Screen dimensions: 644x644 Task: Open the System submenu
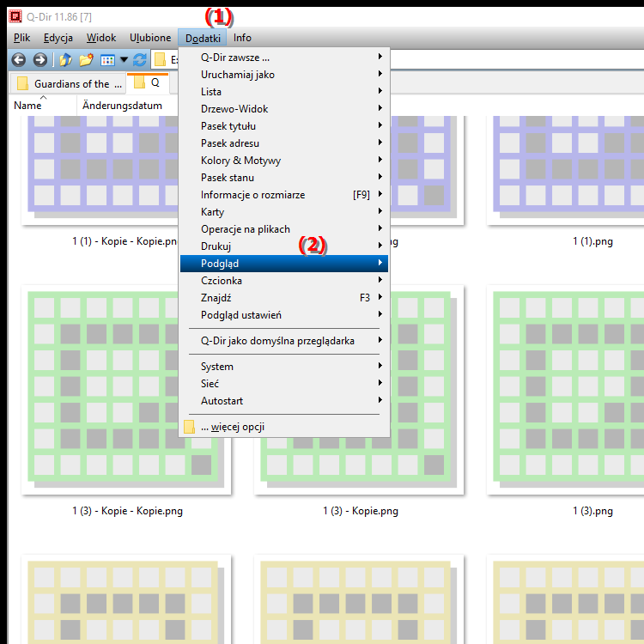point(284,367)
